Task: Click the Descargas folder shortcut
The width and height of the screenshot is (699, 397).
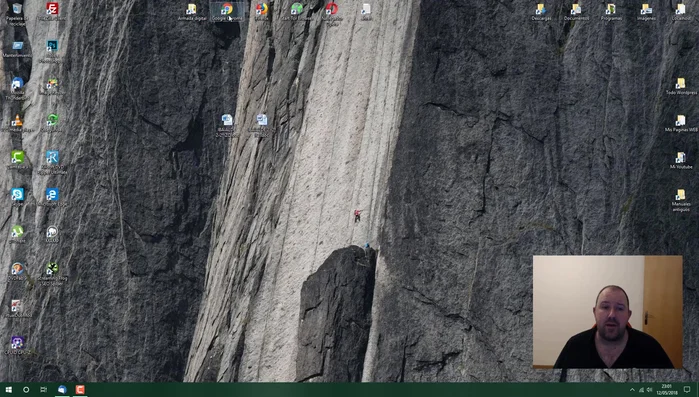Action: pos(541,12)
